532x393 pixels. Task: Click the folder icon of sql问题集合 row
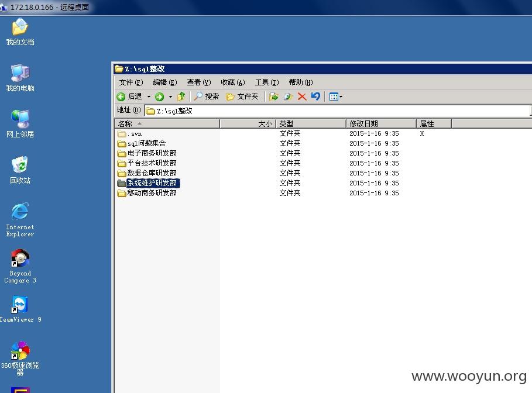pyautogui.click(x=122, y=143)
